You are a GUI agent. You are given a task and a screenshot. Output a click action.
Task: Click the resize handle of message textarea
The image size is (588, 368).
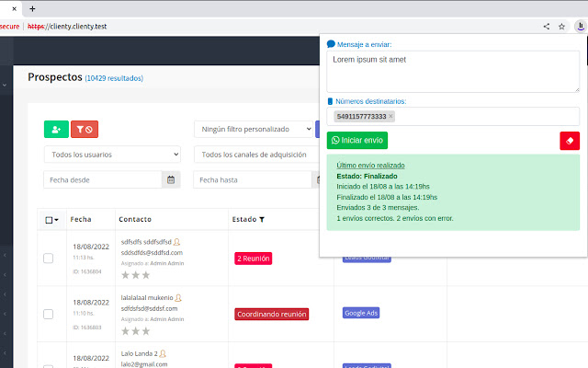(577, 90)
